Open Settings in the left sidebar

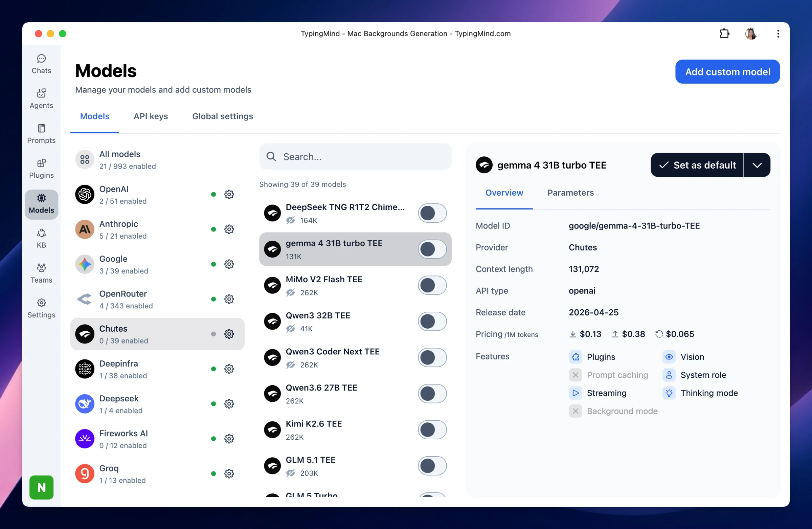coord(41,308)
